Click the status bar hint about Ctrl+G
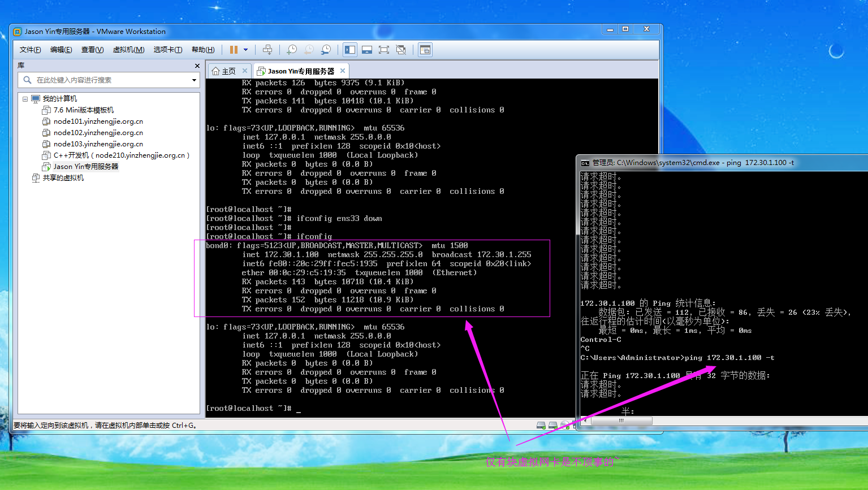Image resolution: width=868 pixels, height=490 pixels. [106, 426]
